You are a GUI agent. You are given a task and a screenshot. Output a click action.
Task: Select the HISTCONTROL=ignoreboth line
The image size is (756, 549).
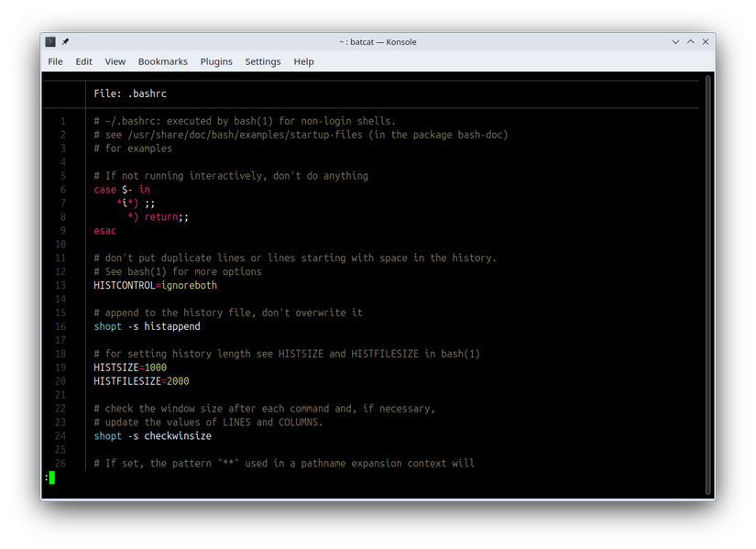[x=155, y=285]
